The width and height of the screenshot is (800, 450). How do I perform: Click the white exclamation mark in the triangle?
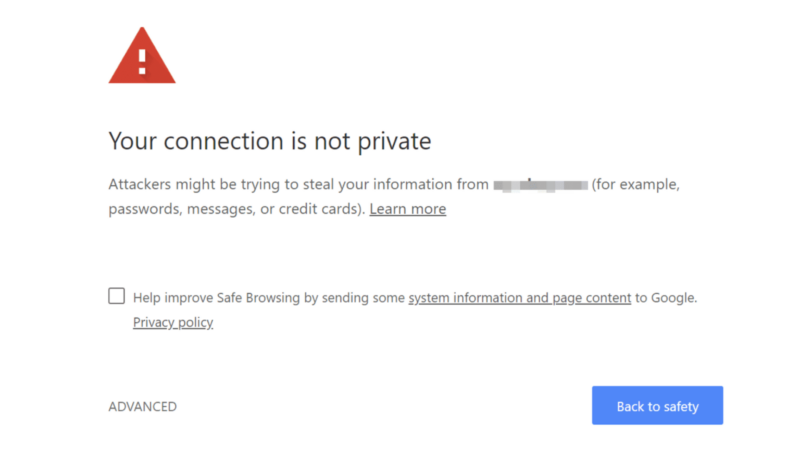(x=142, y=61)
